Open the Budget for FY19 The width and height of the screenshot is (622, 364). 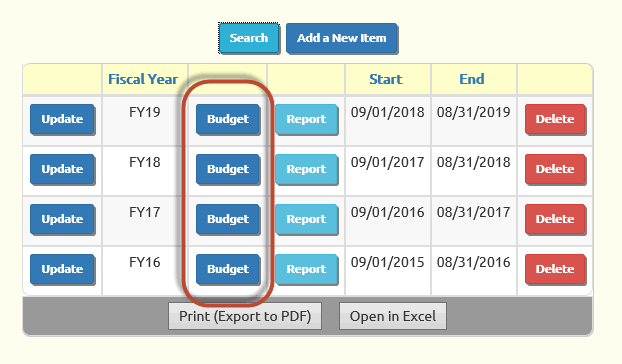tap(228, 119)
